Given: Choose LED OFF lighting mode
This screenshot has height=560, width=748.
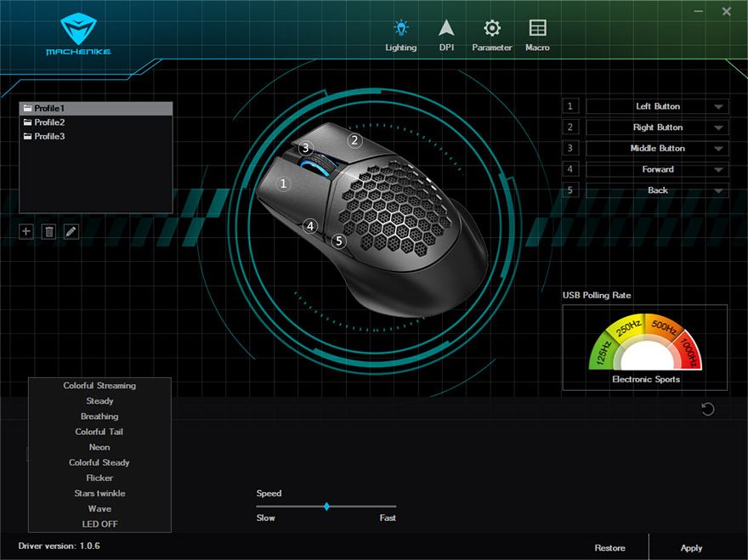Looking at the screenshot, I should click(x=99, y=523).
